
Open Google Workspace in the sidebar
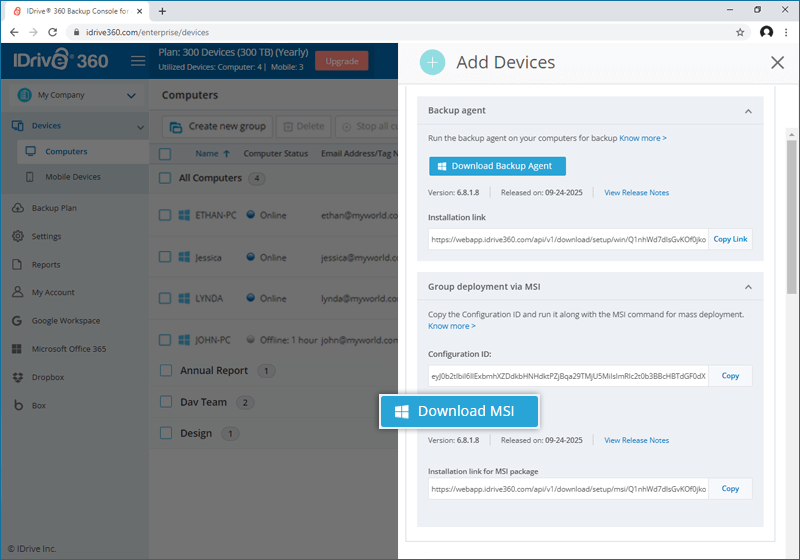click(x=65, y=321)
